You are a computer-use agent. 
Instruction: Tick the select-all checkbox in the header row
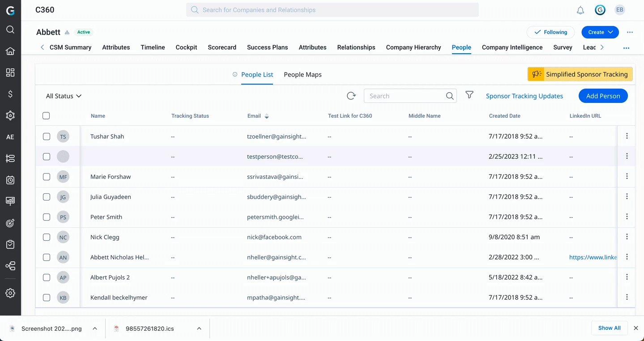[x=46, y=116]
